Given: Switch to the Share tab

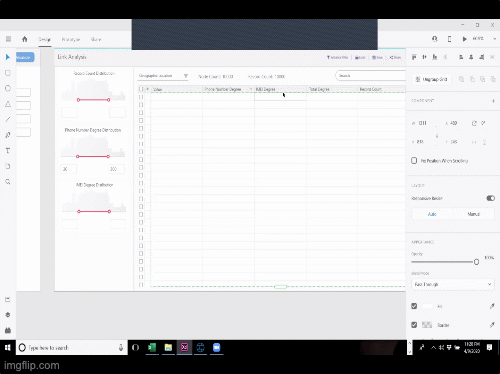Looking at the screenshot, I should [x=96, y=39].
